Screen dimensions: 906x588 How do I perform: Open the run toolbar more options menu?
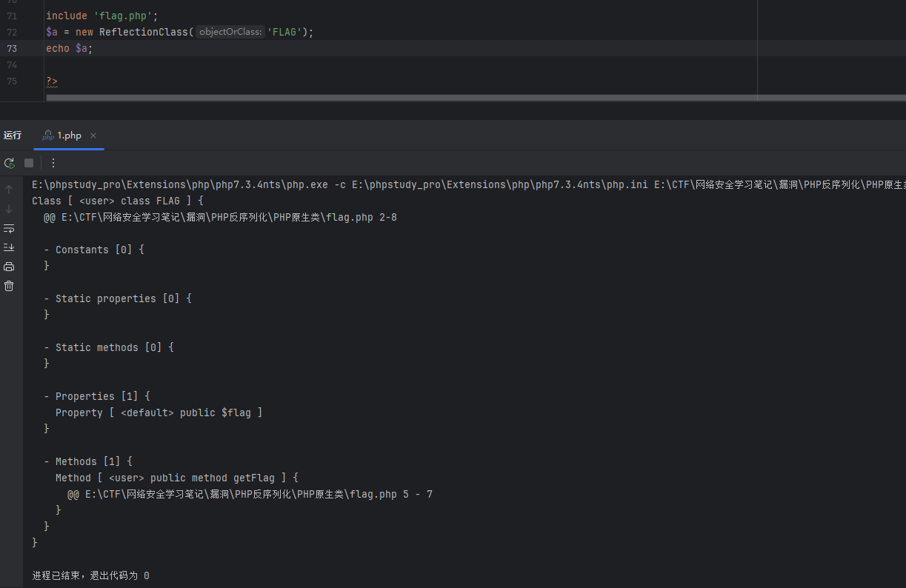pyautogui.click(x=53, y=163)
